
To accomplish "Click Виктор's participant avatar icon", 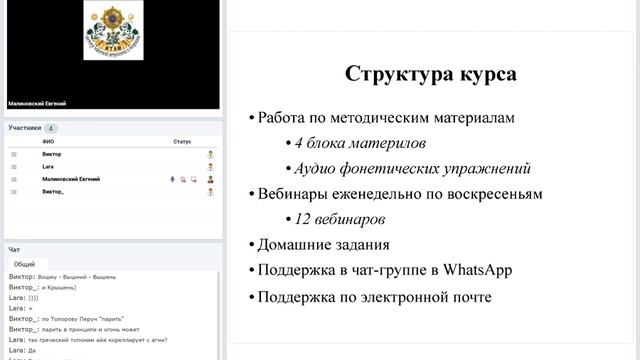I will (210, 154).
